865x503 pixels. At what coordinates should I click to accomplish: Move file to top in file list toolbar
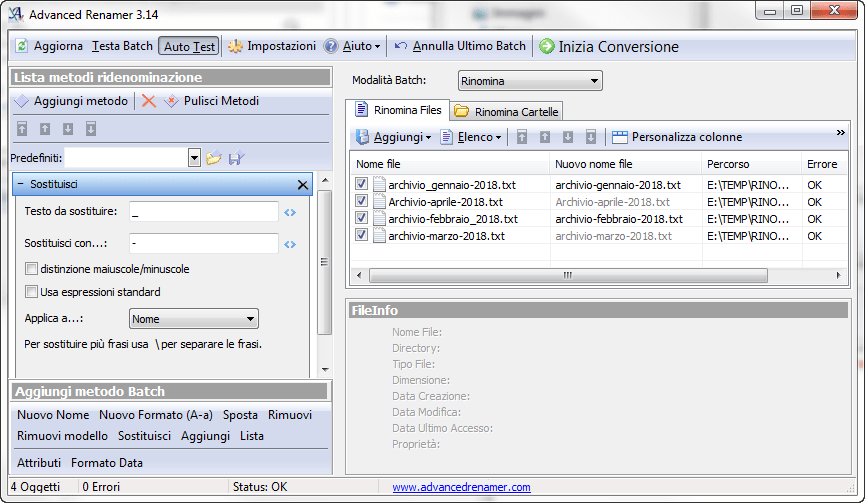522,137
